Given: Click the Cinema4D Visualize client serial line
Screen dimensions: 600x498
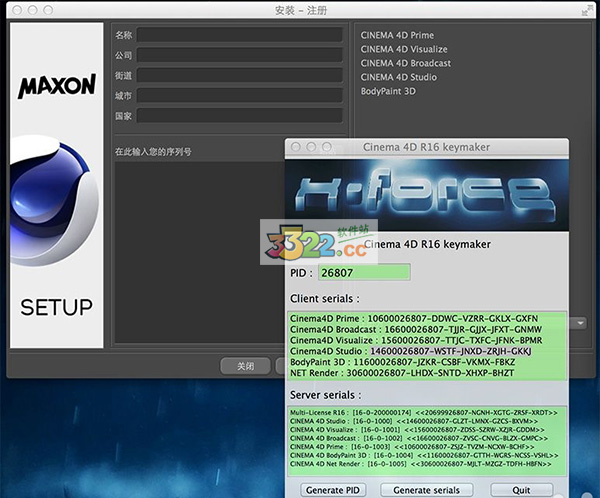Looking at the screenshot, I should (x=416, y=340).
